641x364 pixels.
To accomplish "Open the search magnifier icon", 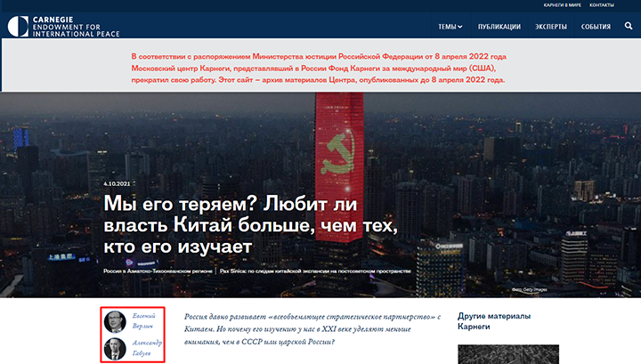I will pos(629,27).
